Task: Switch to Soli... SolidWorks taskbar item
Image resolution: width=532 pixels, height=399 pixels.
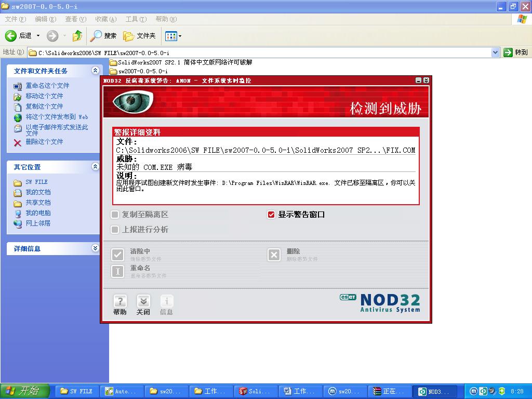Action: coord(256,391)
